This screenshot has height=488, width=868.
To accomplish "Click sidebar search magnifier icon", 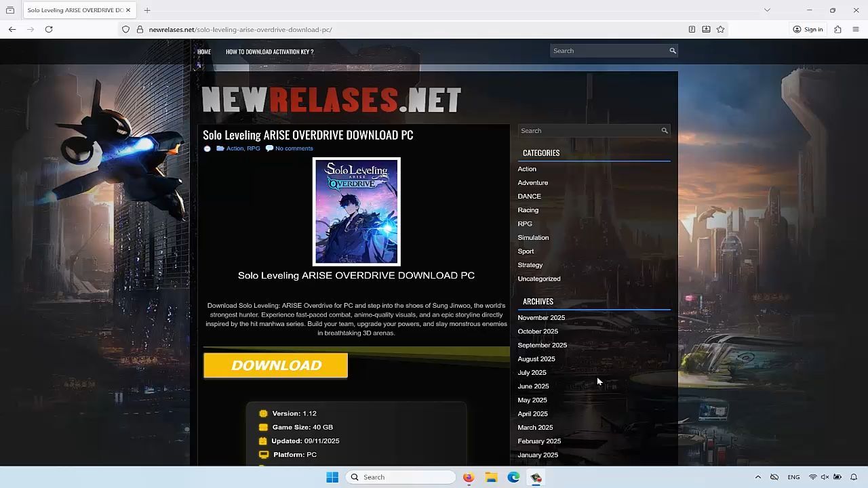I will tap(665, 131).
